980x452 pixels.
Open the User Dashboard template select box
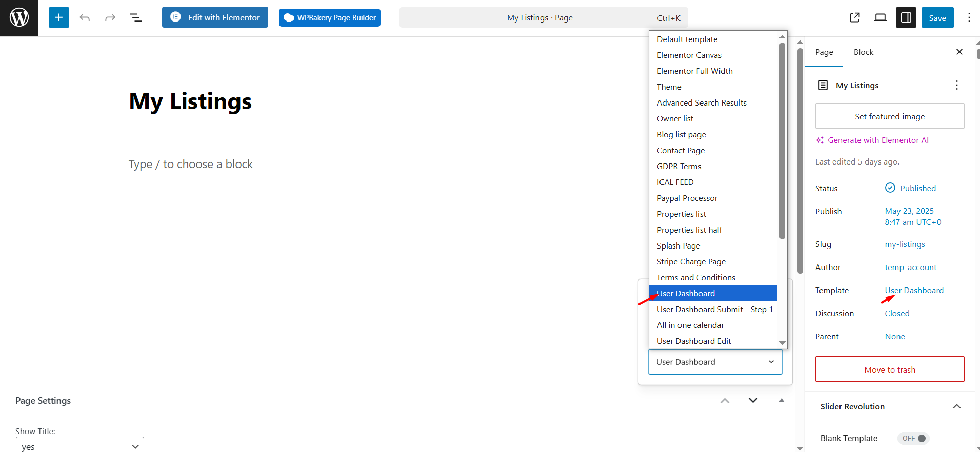pyautogui.click(x=715, y=362)
